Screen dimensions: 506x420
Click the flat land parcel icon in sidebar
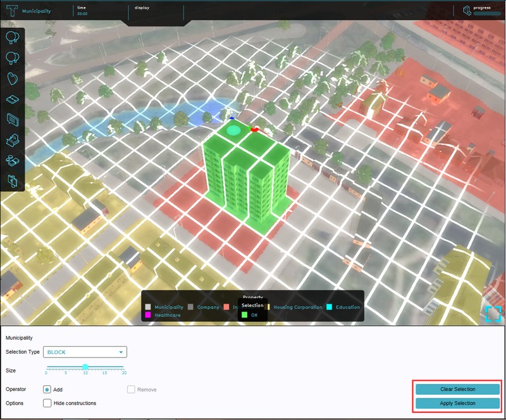point(12,99)
